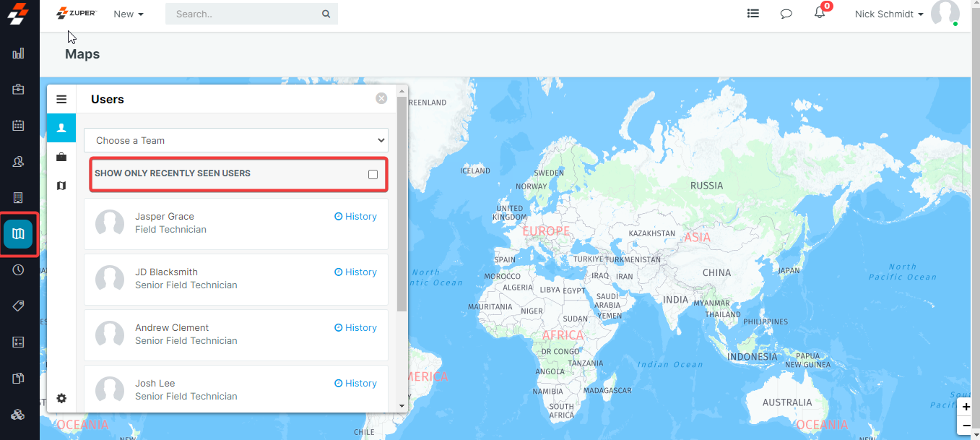Screen dimensions: 980x440
Task: Close the Users panel
Action: 381,98
